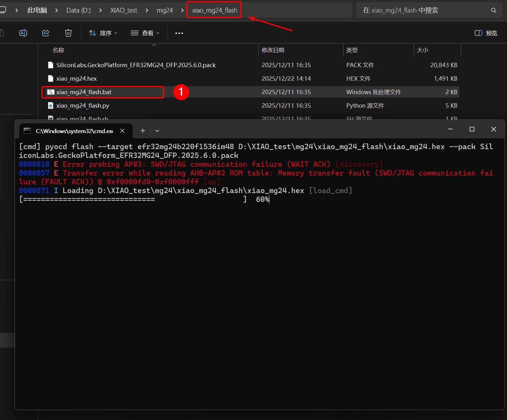Open the Sort dropdown menu

[x=103, y=33]
